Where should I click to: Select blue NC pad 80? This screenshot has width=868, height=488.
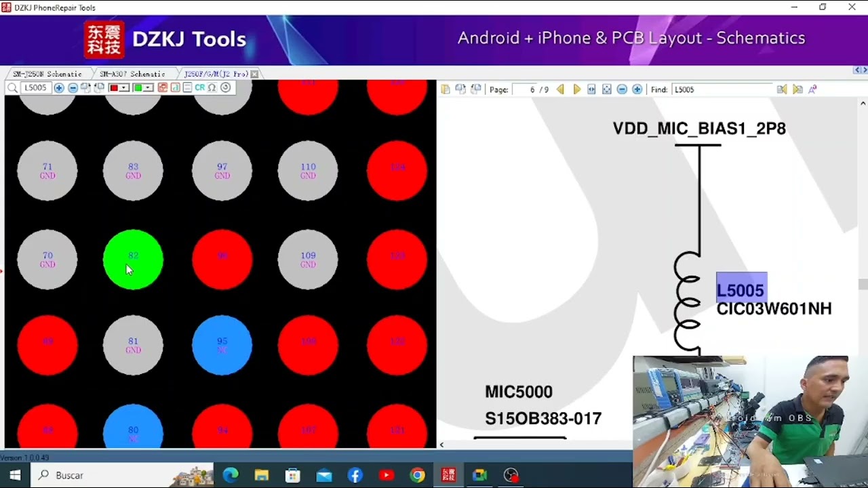click(133, 427)
